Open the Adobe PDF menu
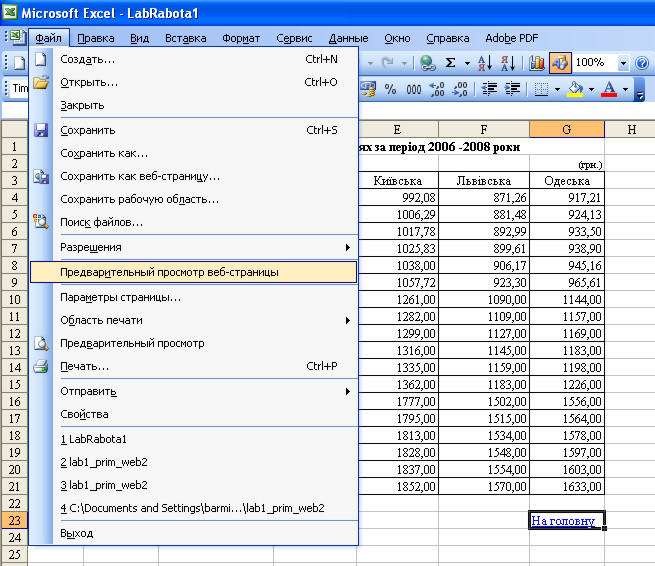Viewport: 655px width, 566px height. pyautogui.click(x=511, y=38)
